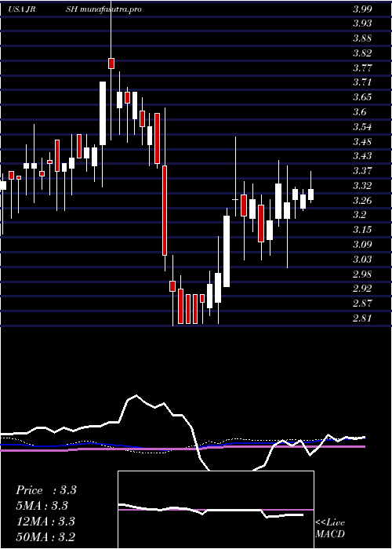Screen dimensions: 392x549
Task: Click the 3.6 price axis label
Action: 359,111
